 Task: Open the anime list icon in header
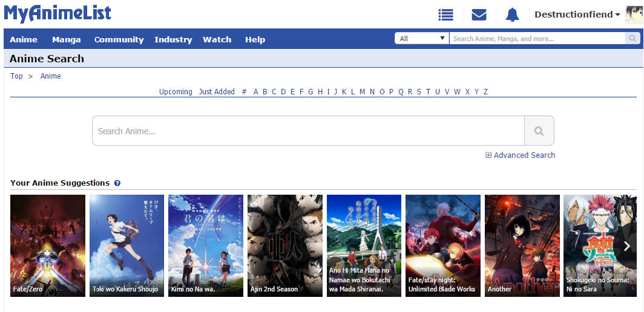(x=446, y=15)
